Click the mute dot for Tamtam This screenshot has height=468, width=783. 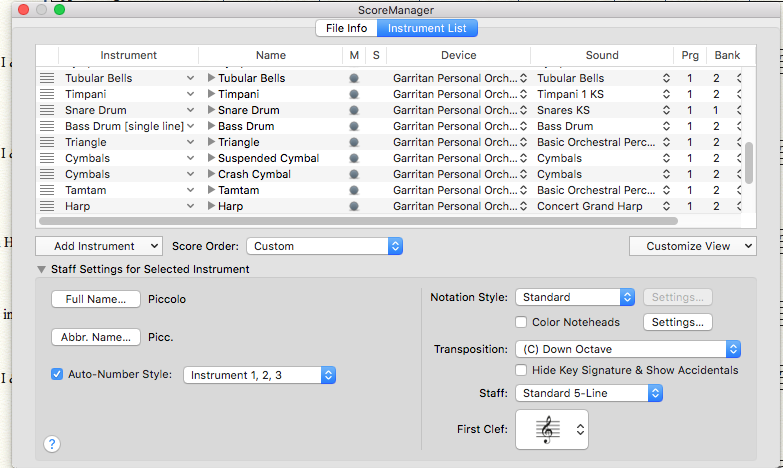click(x=353, y=190)
